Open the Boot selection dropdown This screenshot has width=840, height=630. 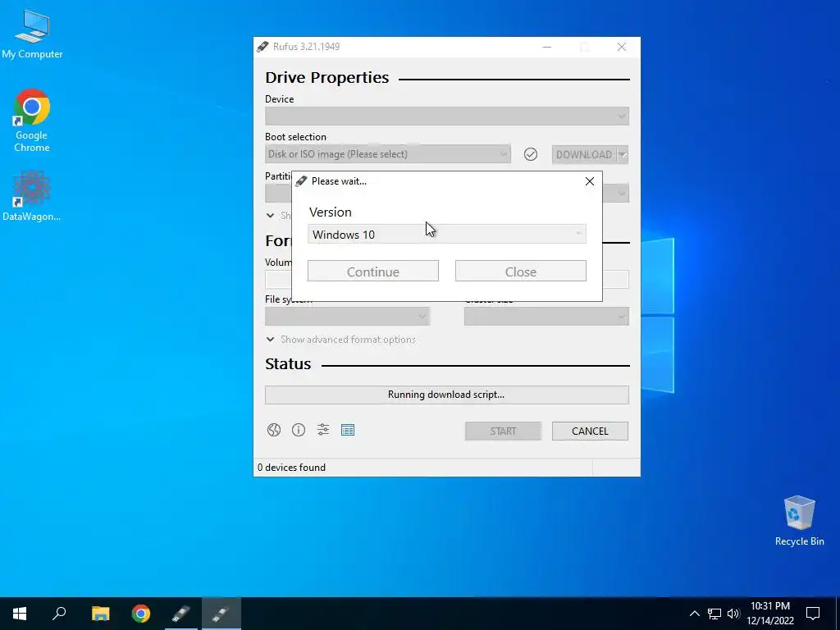coord(387,154)
